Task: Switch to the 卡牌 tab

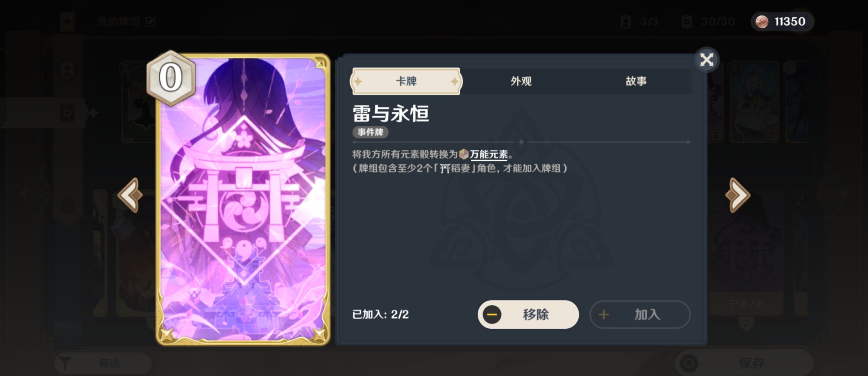Action: point(406,81)
